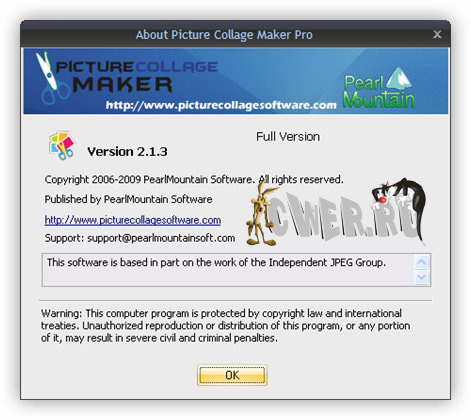Click the OK button
The image size is (471, 420).
[x=232, y=375]
